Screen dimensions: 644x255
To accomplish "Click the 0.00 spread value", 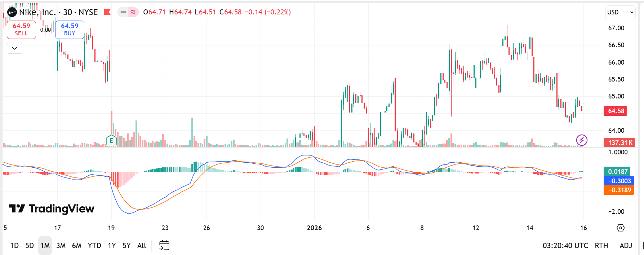I will (x=45, y=30).
